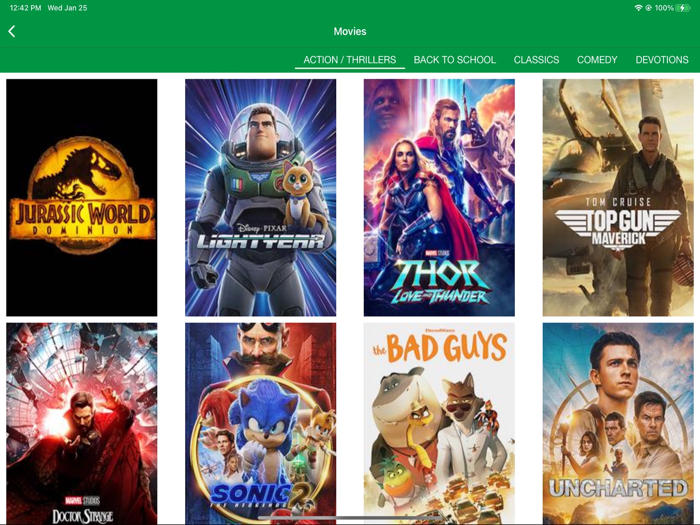The image size is (700, 525).
Task: Select the Lightyear movie poster
Action: 261,198
